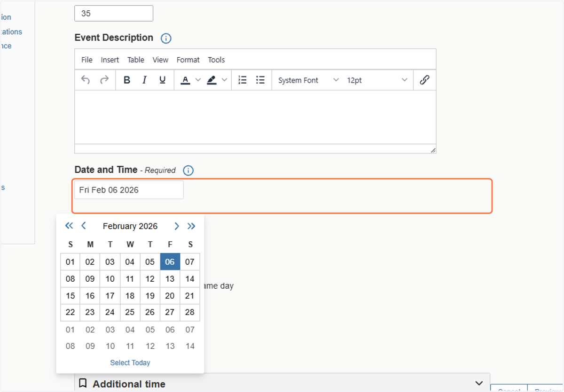Toggle Italic formatting
This screenshot has height=392, width=564.
(144, 80)
